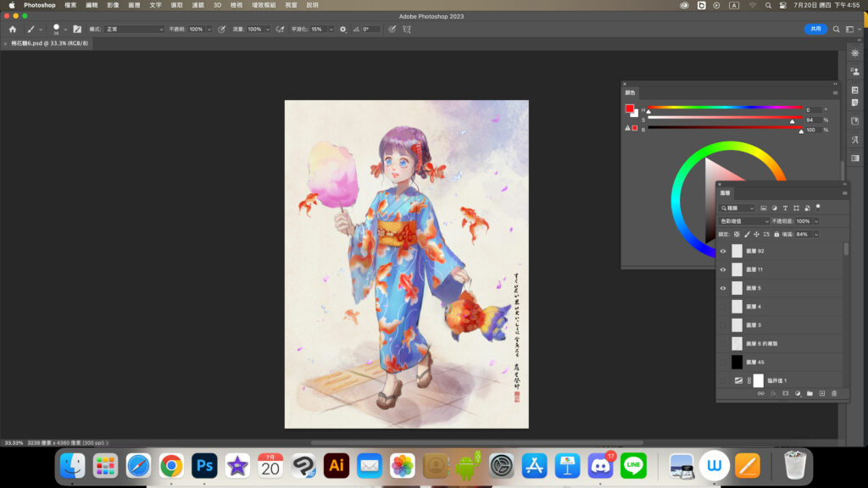The height and width of the screenshot is (488, 868).
Task: Click the search magnifier icon in options bar
Action: tap(837, 30)
